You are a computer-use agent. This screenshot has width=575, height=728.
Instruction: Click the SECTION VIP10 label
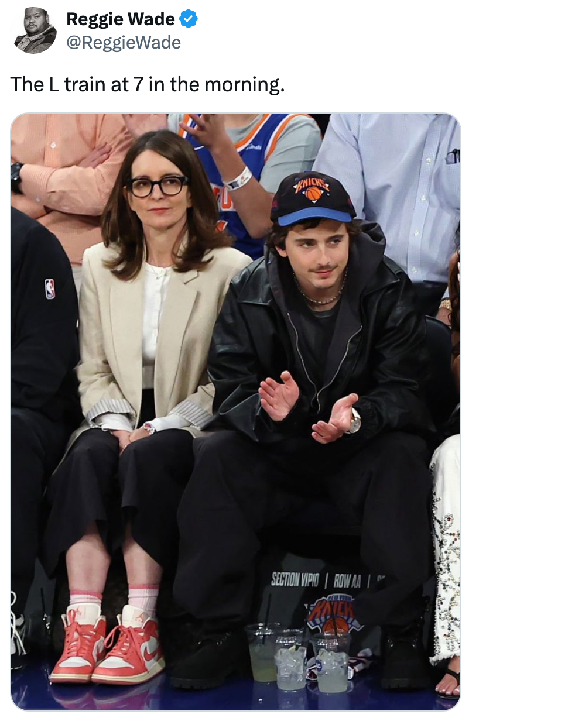click(x=295, y=581)
